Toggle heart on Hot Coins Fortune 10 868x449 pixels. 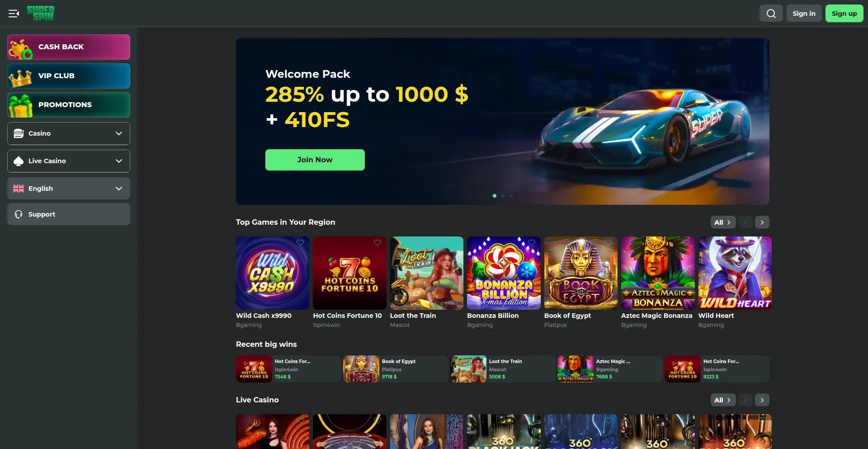tap(377, 243)
